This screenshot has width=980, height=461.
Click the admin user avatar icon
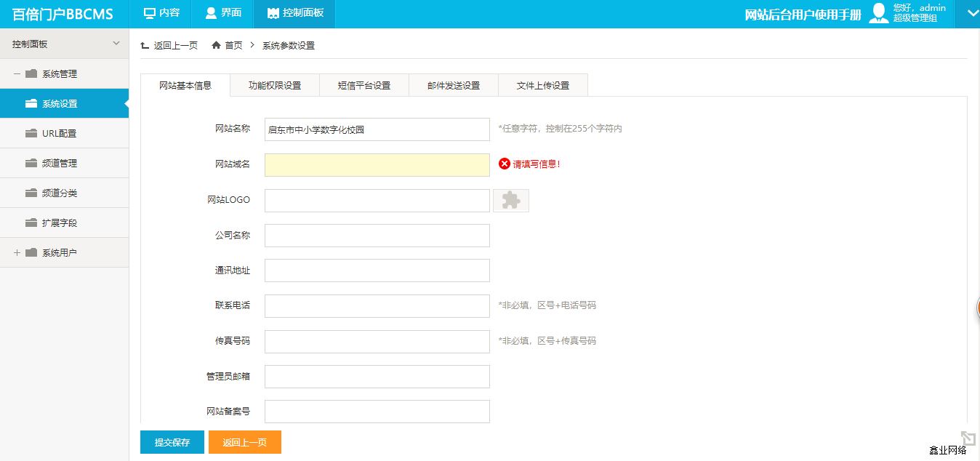click(x=880, y=13)
